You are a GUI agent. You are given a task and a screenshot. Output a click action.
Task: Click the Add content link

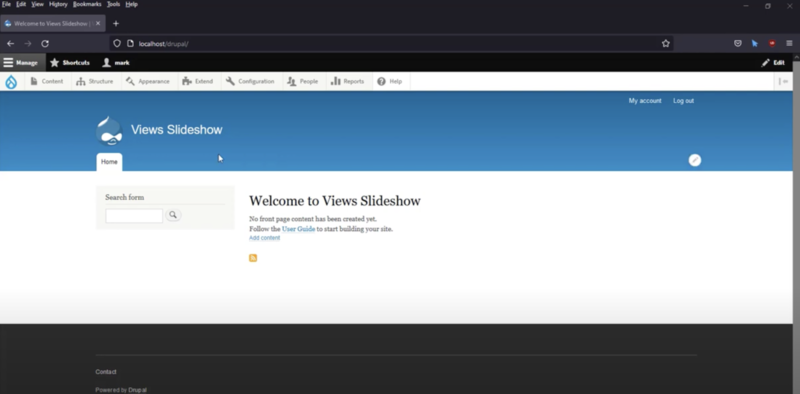pyautogui.click(x=264, y=238)
